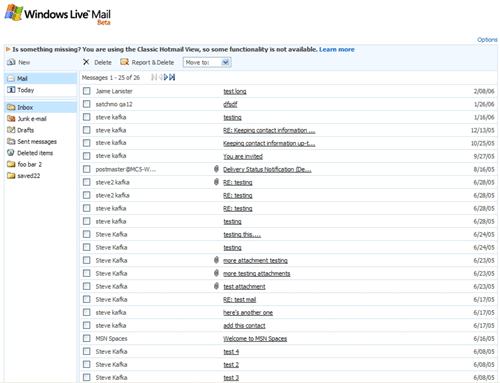Screen dimensions: 500x383
Task: Click paperclip on steve2 kafka RE: testing
Action: coord(216,182)
